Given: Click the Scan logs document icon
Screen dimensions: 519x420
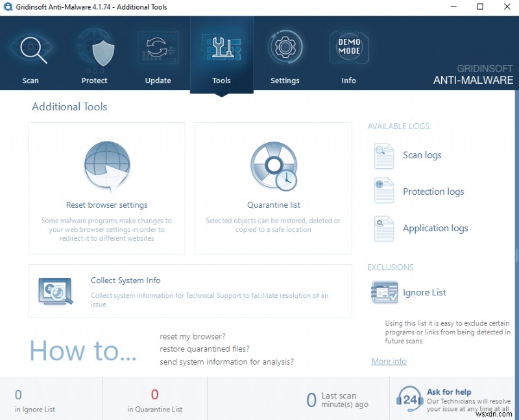Looking at the screenshot, I should [384, 156].
